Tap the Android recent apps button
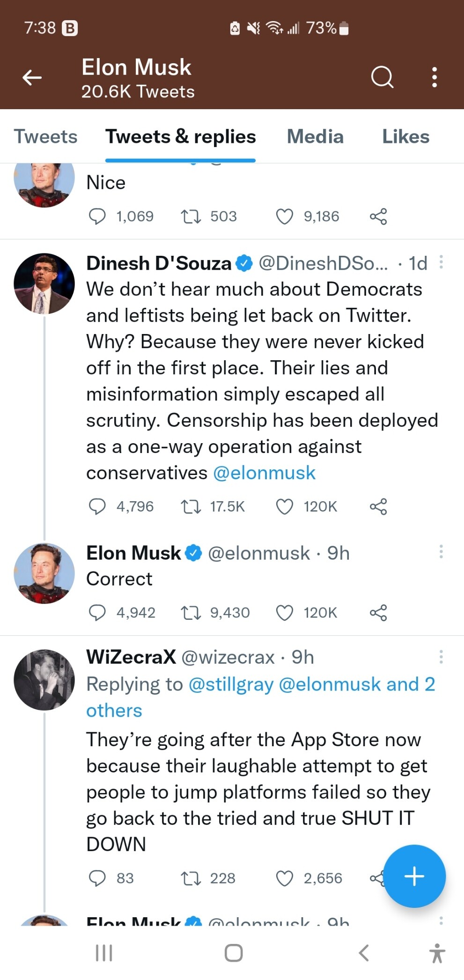 tap(104, 953)
